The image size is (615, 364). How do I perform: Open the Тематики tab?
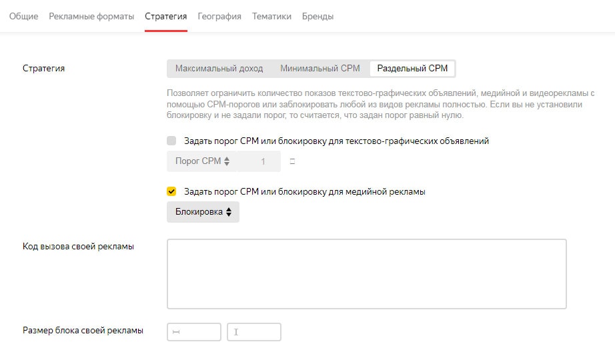coord(271,16)
